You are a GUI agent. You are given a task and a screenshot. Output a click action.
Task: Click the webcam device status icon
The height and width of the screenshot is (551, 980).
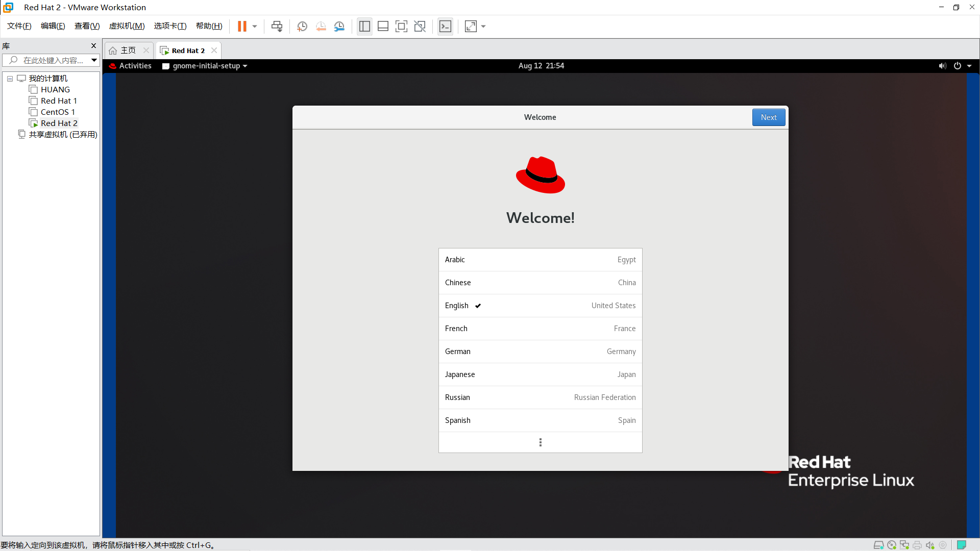click(x=943, y=545)
